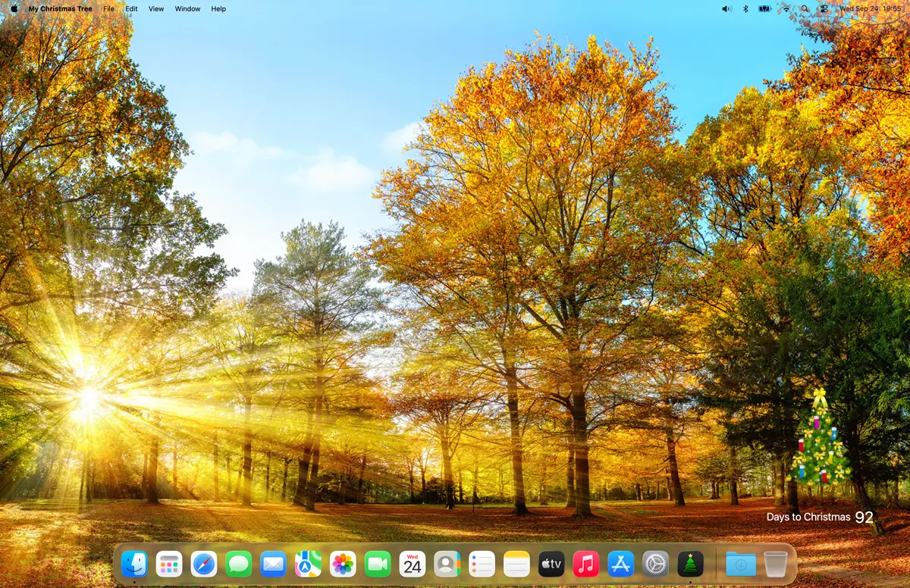Viewport: 910px width, 588px height.
Task: Open Control Center in menu bar
Action: tap(825, 9)
